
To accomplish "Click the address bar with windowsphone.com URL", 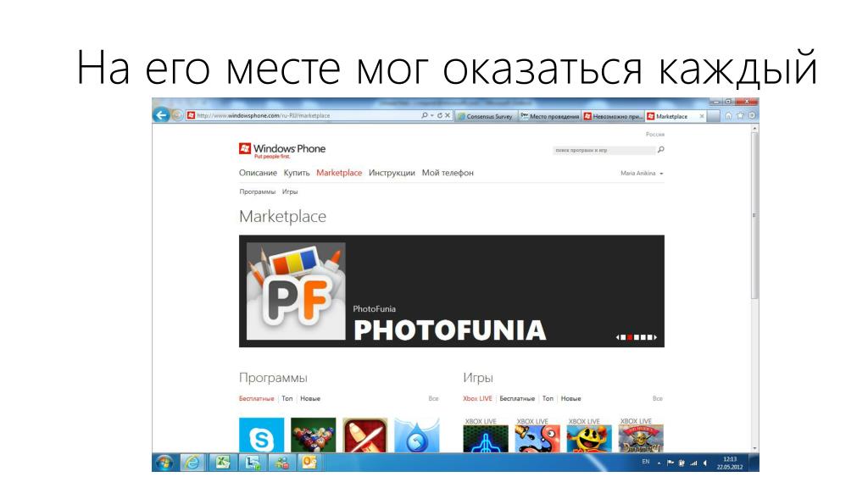I will (x=303, y=115).
